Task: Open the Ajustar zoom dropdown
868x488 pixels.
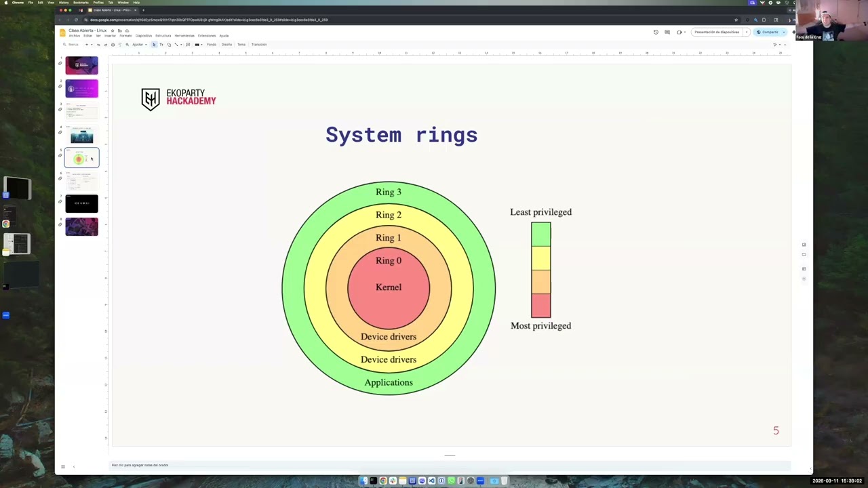Action: point(139,45)
